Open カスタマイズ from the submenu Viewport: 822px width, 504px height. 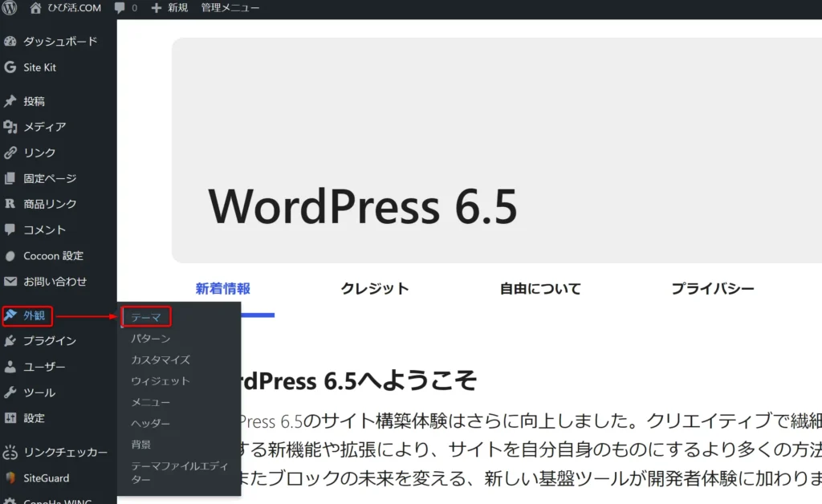(161, 360)
